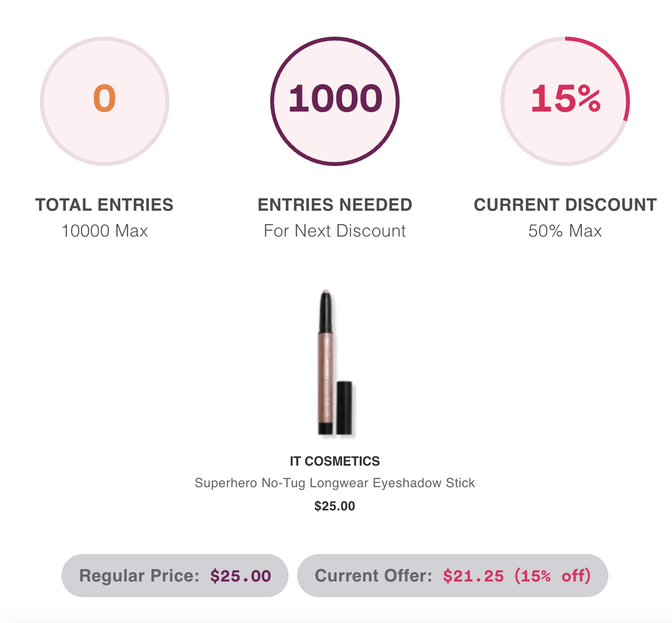The width and height of the screenshot is (672, 623).
Task: Select the Current Offer $21.25 pill
Action: coord(452,576)
